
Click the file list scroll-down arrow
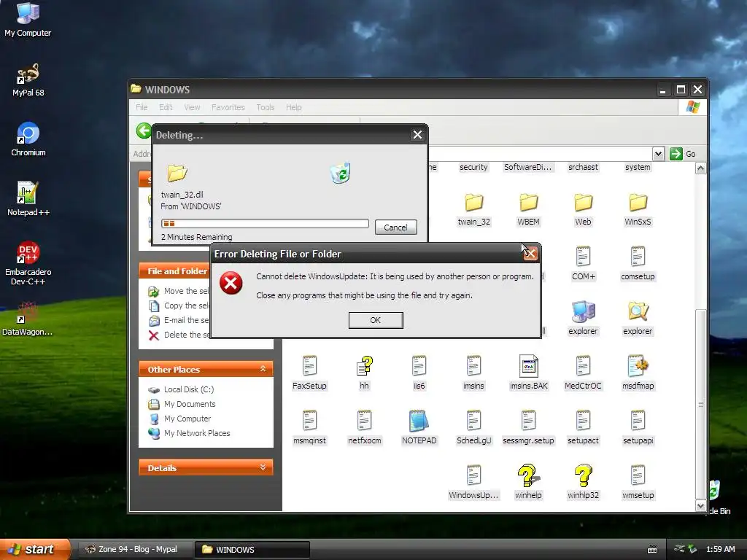coord(700,506)
